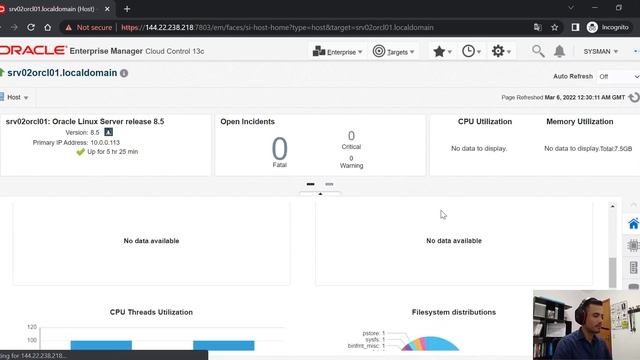
Task: Open the Favorites star menu
Action: (442, 51)
